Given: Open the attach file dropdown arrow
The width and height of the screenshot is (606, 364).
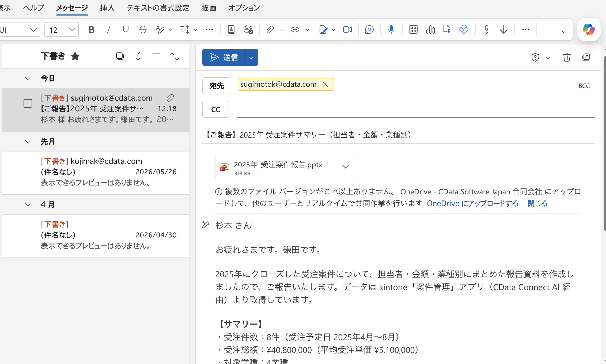Looking at the screenshot, I should tap(281, 30).
